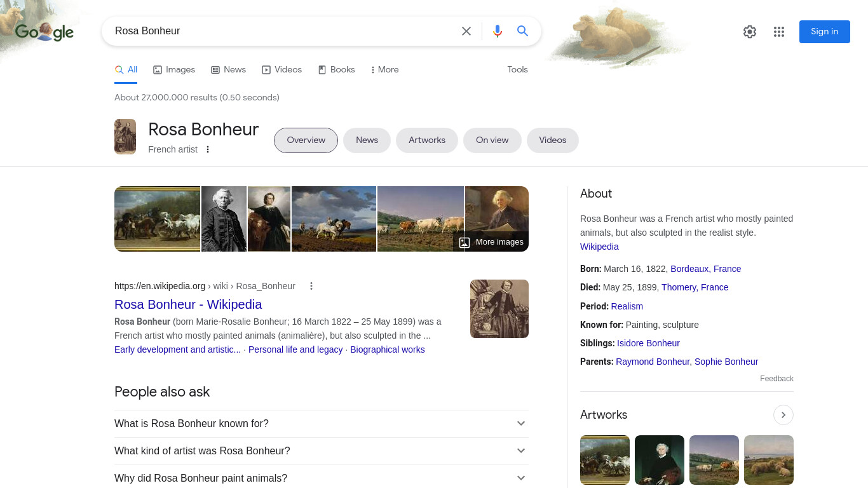Open Wikipedia link in About panel
Image resolution: width=868 pixels, height=488 pixels.
pyautogui.click(x=599, y=247)
